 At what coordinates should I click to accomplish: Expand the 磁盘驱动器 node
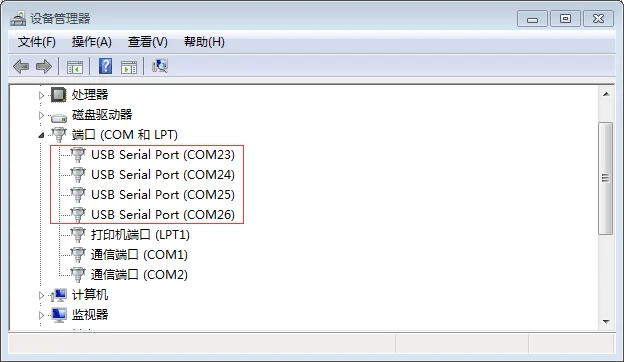pyautogui.click(x=41, y=115)
